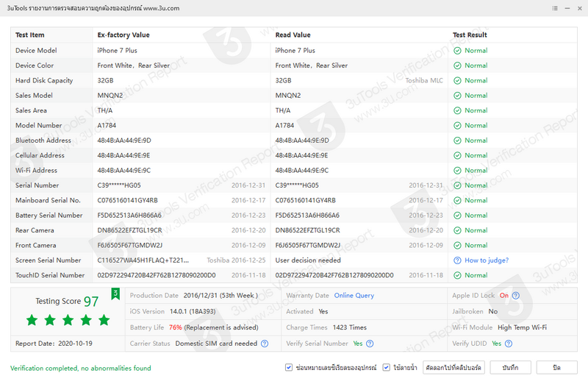Screen dimensions: 588x387
Task: Click Normal check icon for Device Color
Action: coord(457,65)
